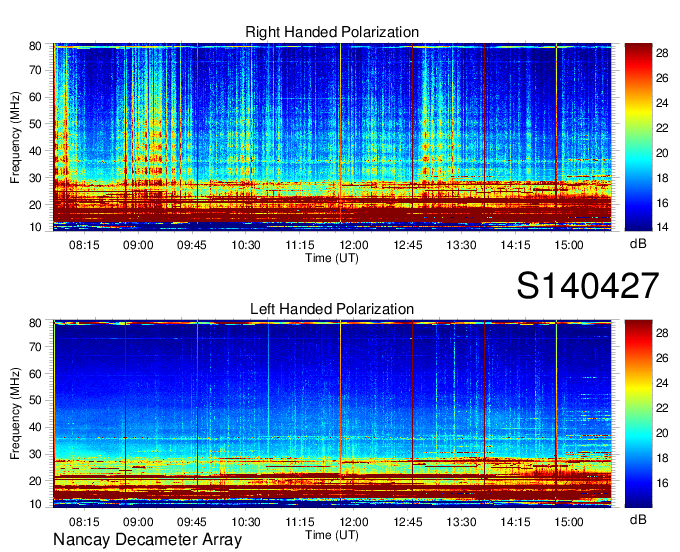Click 'Frequency (MHz)' axis label of Left Handed plot
Screen dimensions: 680x552
15,414
